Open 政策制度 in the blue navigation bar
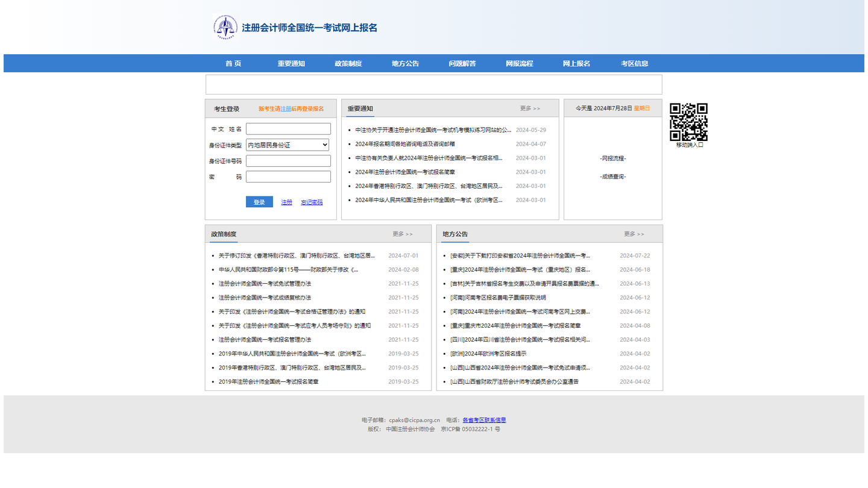 pyautogui.click(x=348, y=63)
